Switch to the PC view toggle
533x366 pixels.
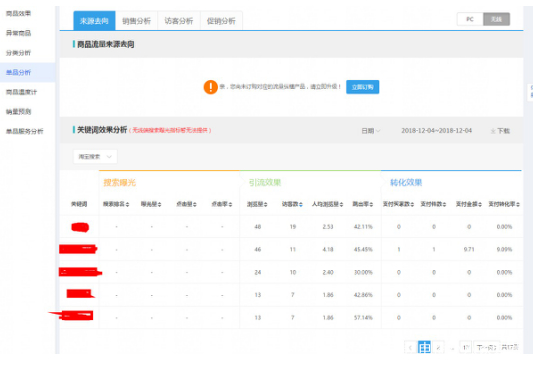point(470,19)
